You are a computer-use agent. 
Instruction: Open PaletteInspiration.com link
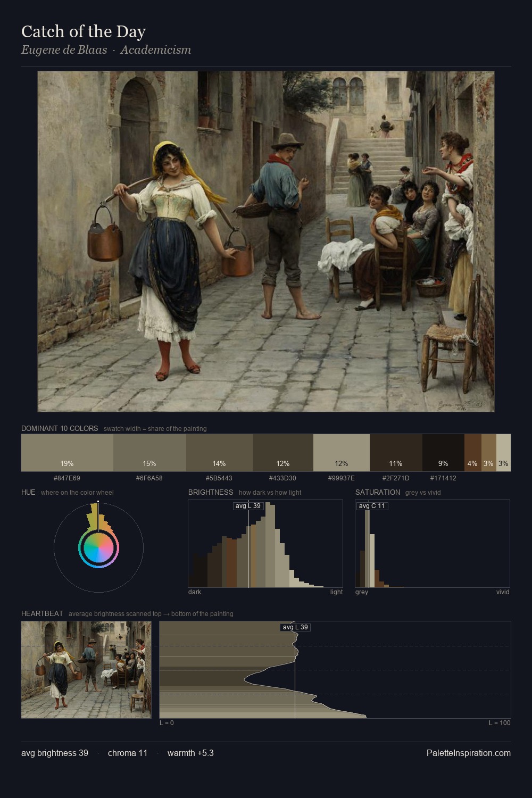pos(469,753)
